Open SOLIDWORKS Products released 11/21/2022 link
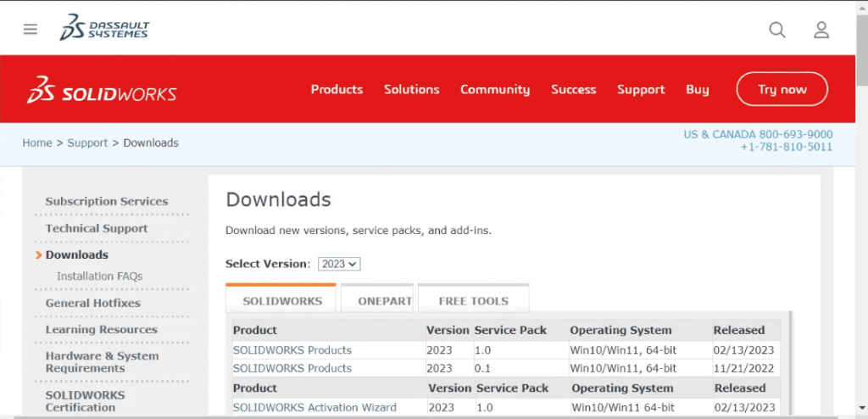Screen dimensions: 868x419 click(292, 368)
